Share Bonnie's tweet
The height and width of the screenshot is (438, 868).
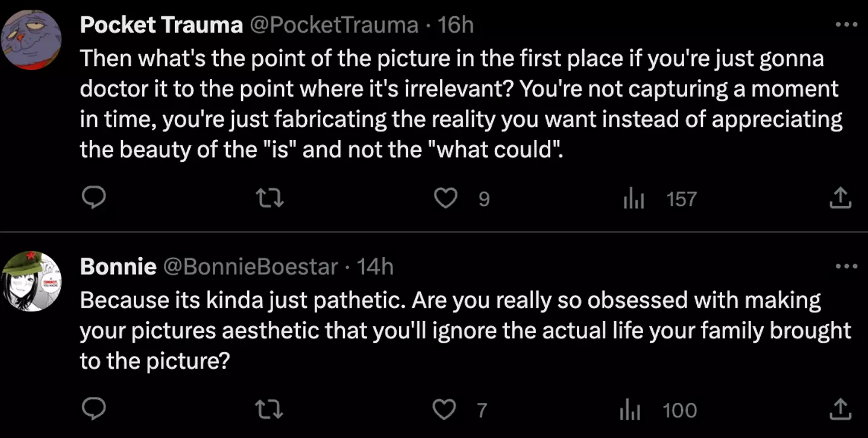tap(841, 410)
